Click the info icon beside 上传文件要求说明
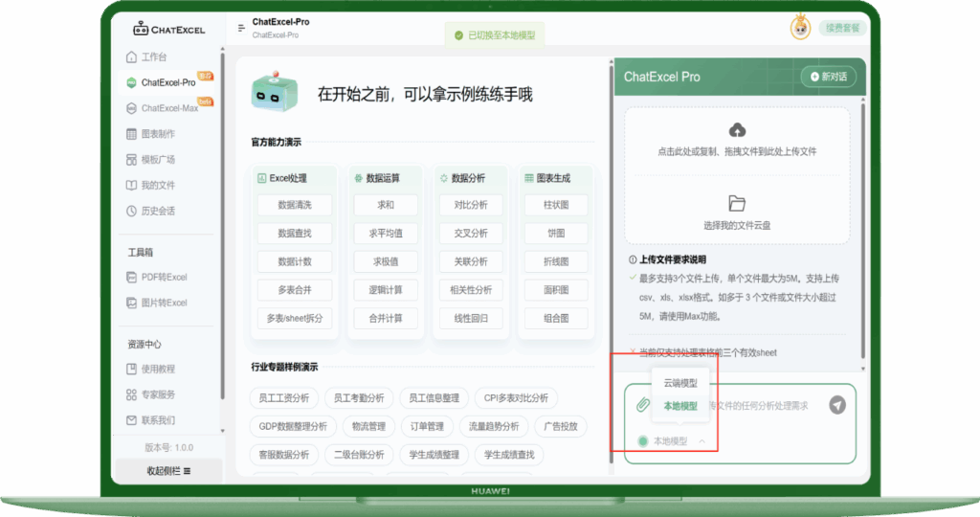The image size is (980, 517). (633, 259)
